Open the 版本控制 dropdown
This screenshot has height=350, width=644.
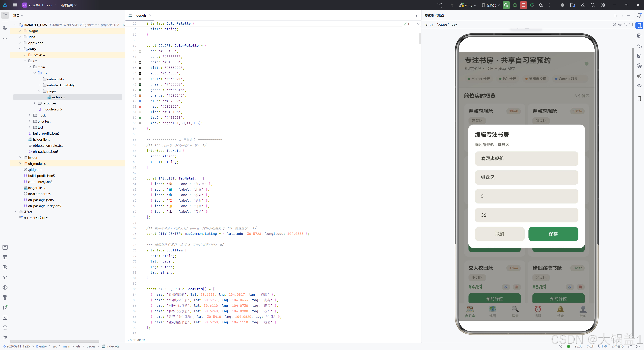point(68,5)
